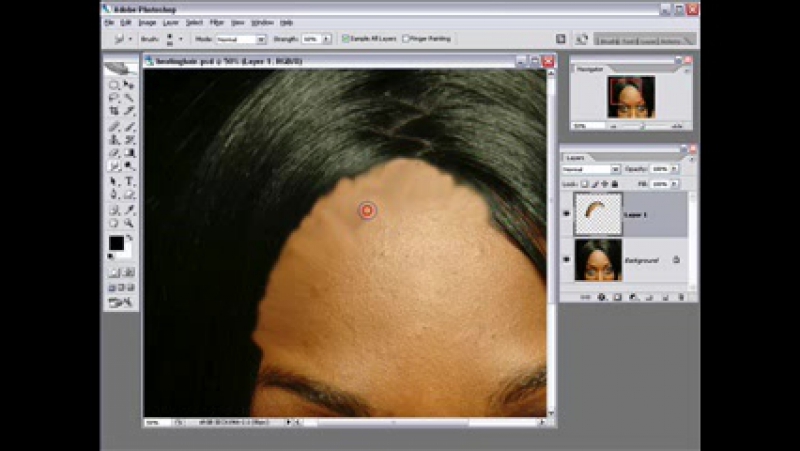
Task: Hide the Background layer eye
Action: coord(566,259)
